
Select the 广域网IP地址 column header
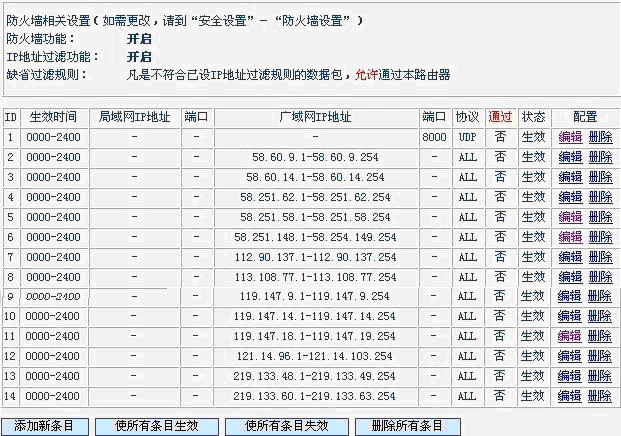tap(315, 117)
